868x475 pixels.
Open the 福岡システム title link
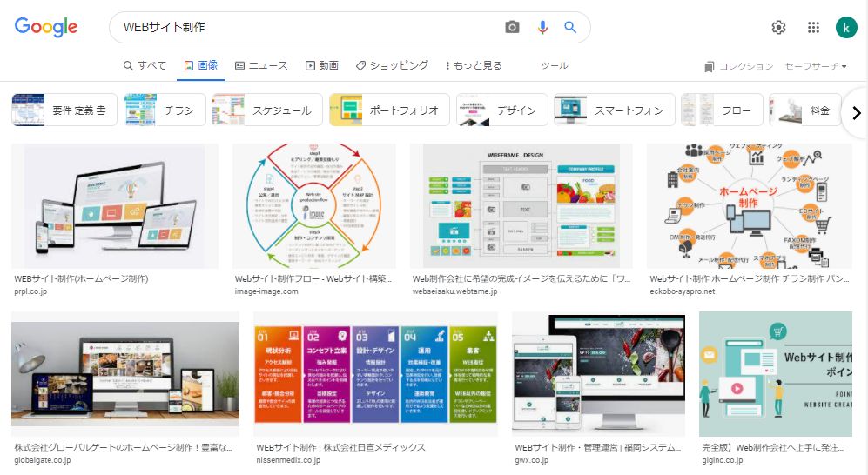[x=598, y=447]
